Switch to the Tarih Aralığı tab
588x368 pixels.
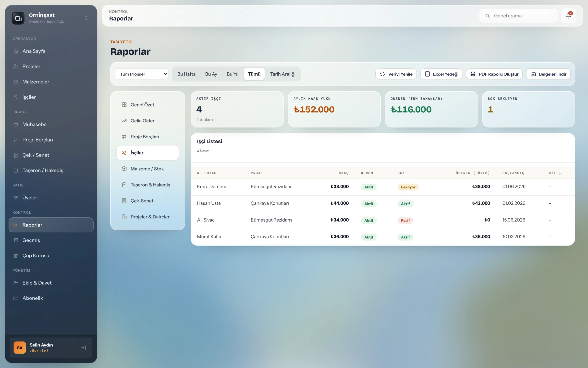(x=283, y=74)
